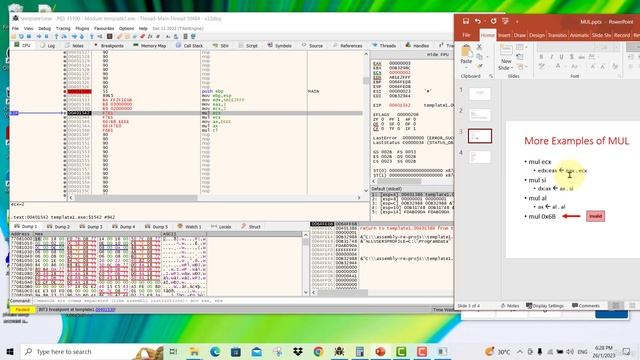This screenshot has height=360, width=640.
Task: Click the Cut scissors icon in PowerPoint
Action: (x=480, y=47)
